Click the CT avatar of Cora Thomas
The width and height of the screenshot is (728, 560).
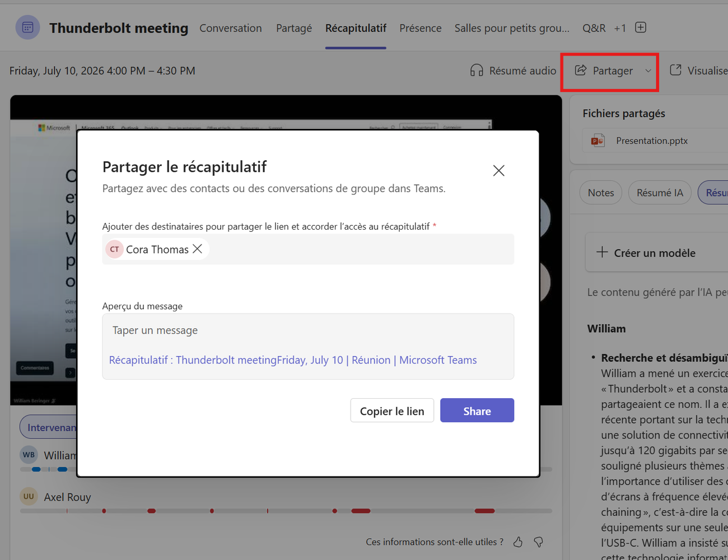click(114, 249)
